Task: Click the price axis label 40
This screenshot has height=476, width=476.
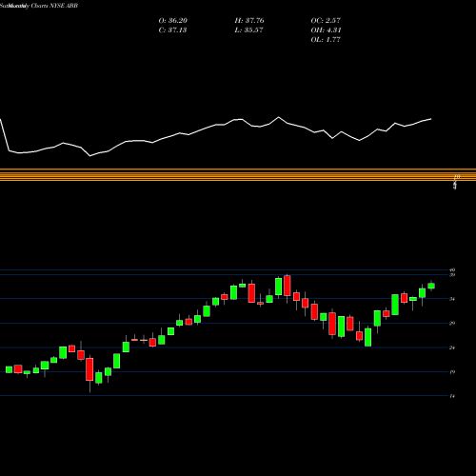Action: (452, 270)
